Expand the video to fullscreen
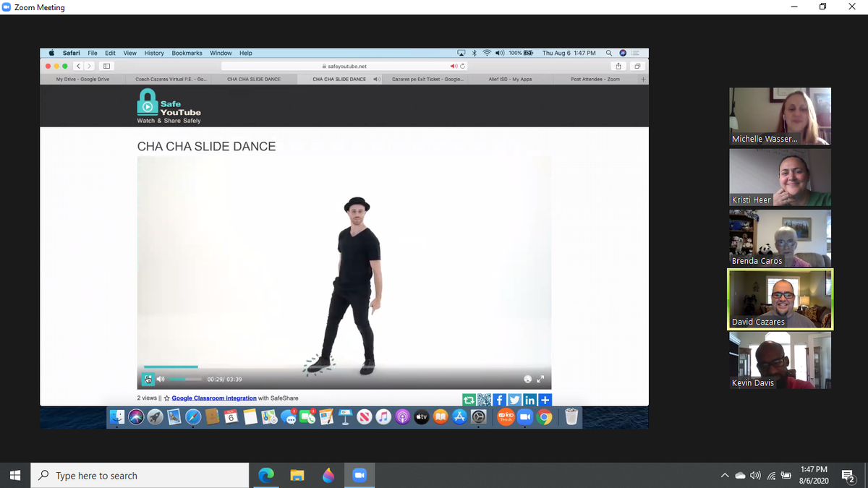Screen dimensions: 868x488 pyautogui.click(x=540, y=379)
